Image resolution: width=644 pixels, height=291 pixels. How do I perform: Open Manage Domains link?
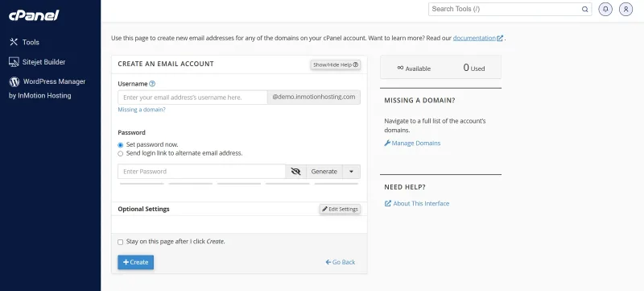pyautogui.click(x=412, y=143)
